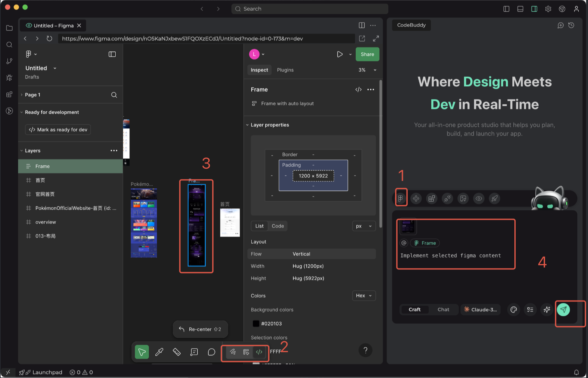Switch to Chat mode
The height and width of the screenshot is (378, 588).
443,310
